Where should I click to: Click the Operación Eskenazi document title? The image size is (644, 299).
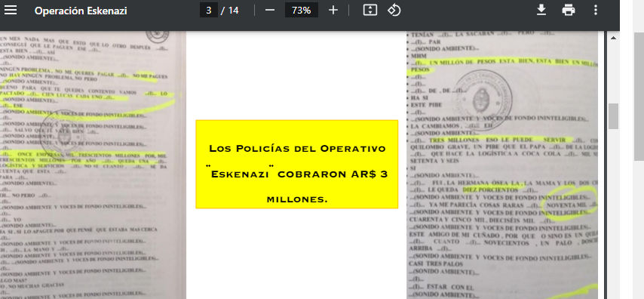(x=81, y=11)
